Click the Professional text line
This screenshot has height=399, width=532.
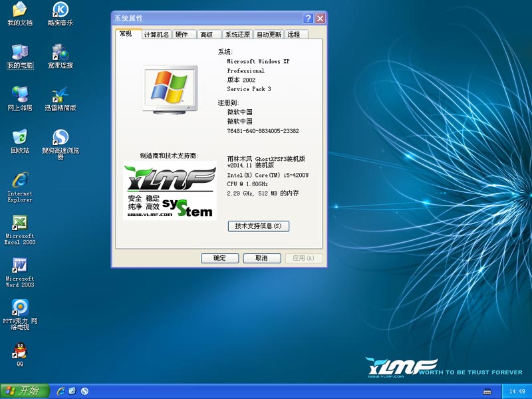(x=245, y=70)
